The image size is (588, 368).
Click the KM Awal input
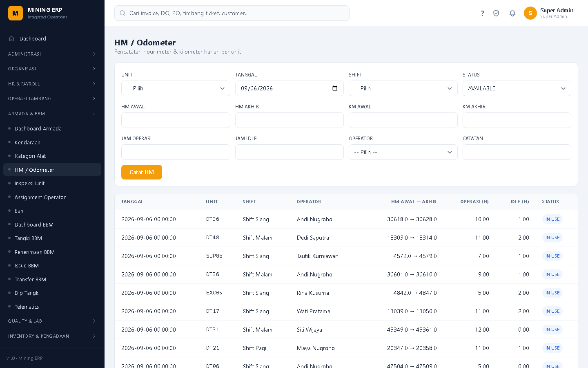tap(403, 120)
